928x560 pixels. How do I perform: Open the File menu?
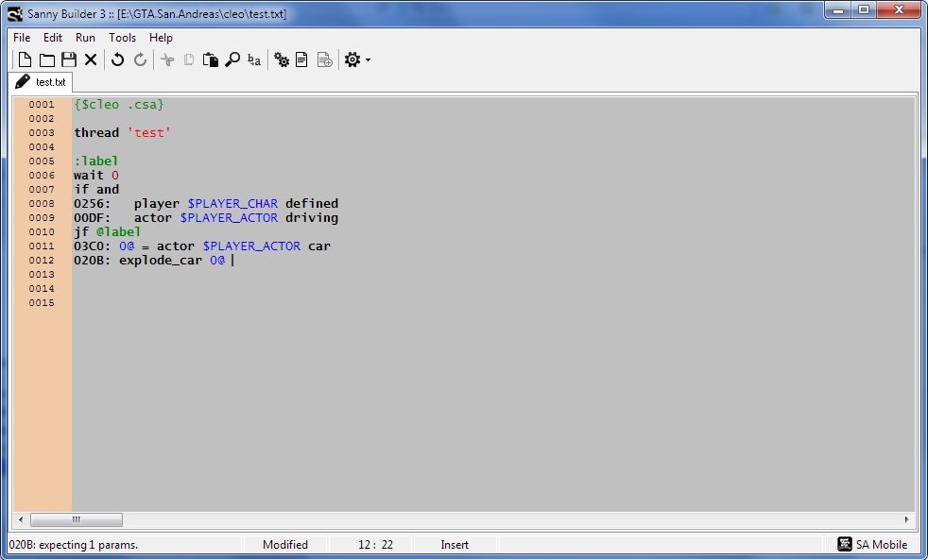click(21, 38)
